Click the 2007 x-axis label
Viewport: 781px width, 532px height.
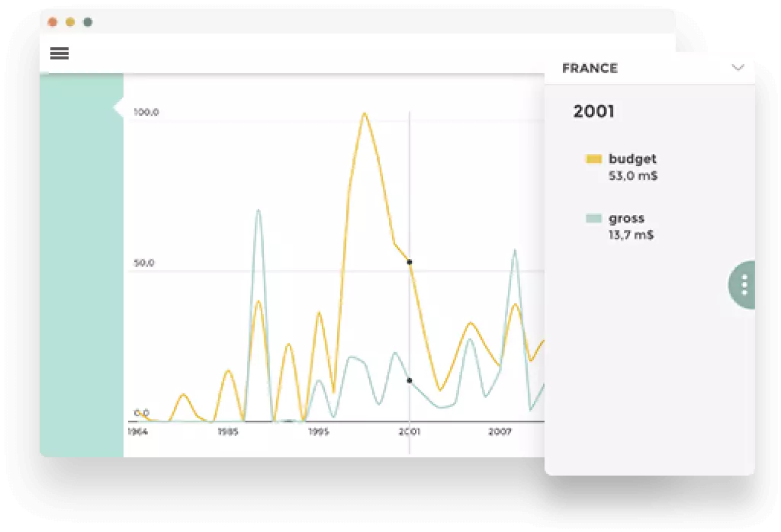500,431
